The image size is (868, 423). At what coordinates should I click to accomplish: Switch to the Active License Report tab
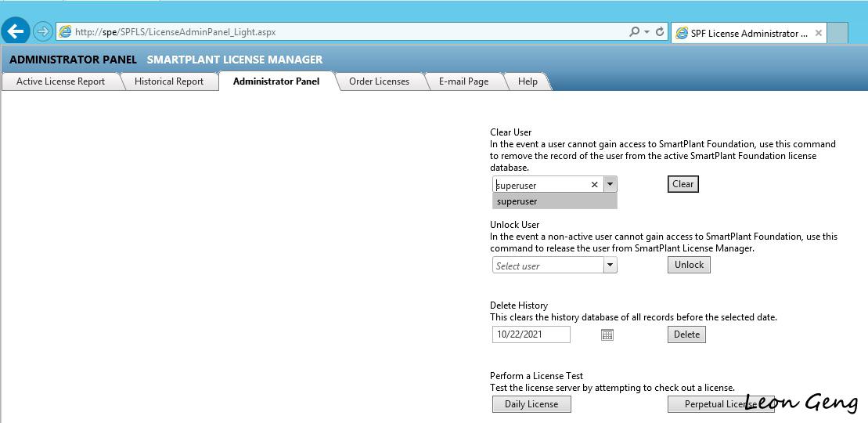60,81
